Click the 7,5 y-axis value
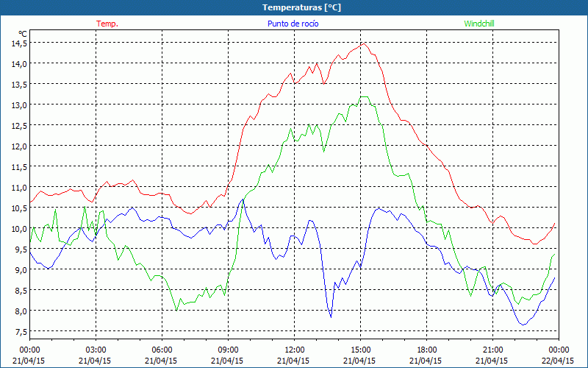588x368 pixels. [x=21, y=332]
